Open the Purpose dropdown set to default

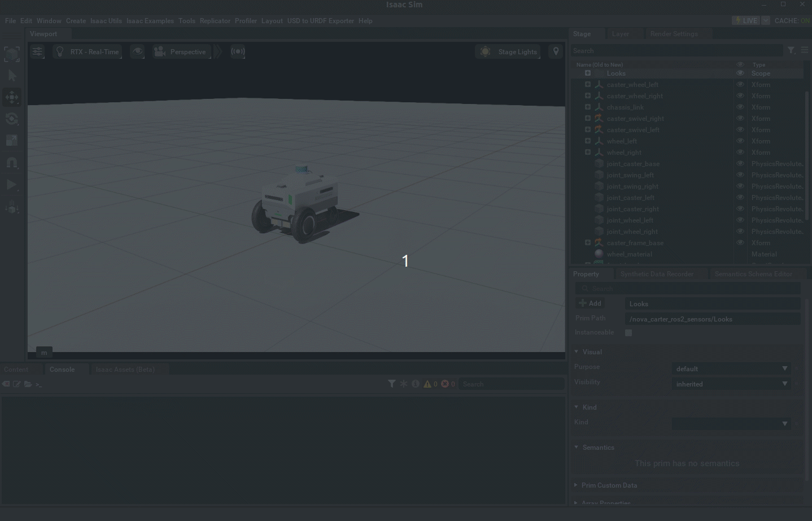tap(731, 368)
